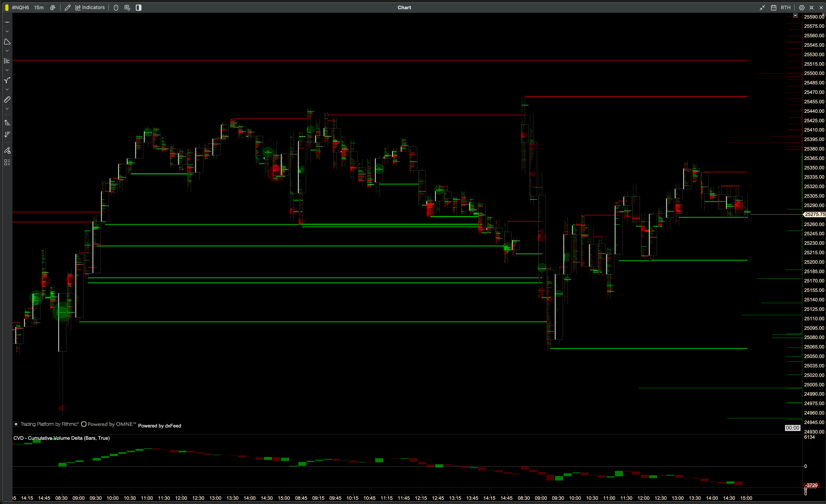
Task: Click the yellow link color swatch
Action: 7,7
